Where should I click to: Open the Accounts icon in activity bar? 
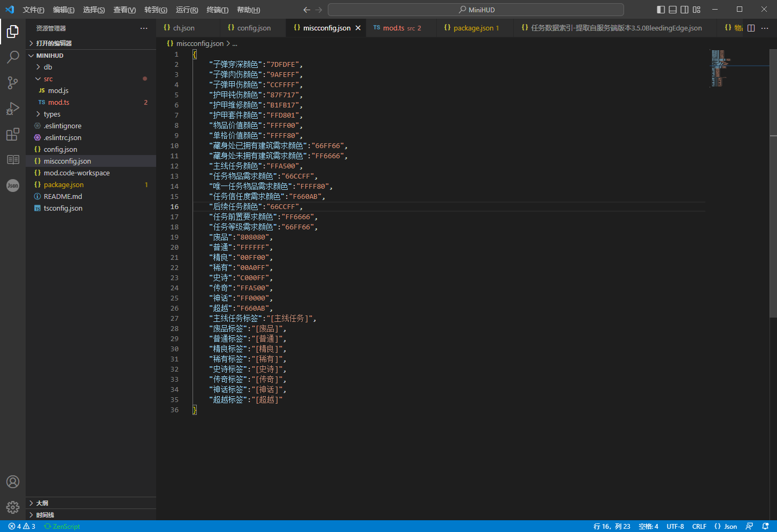13,482
